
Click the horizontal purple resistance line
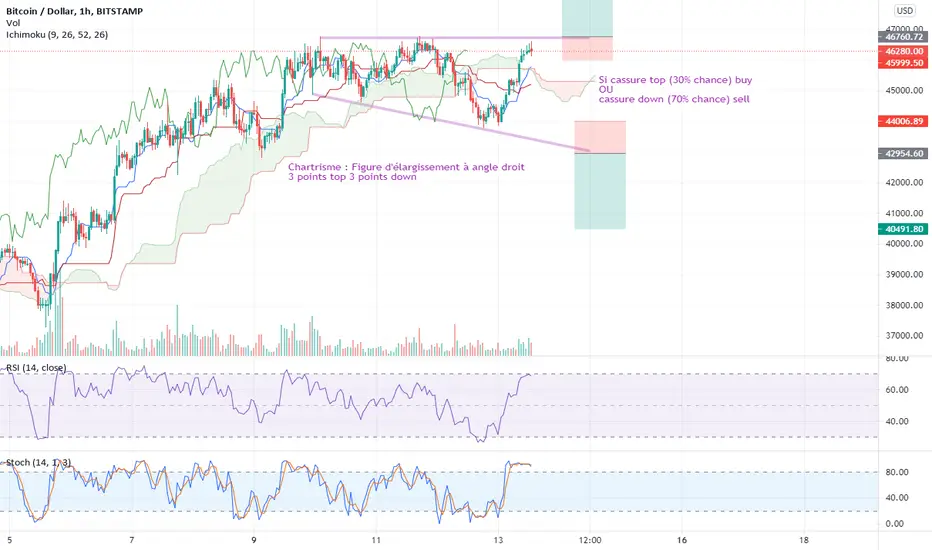[455, 38]
